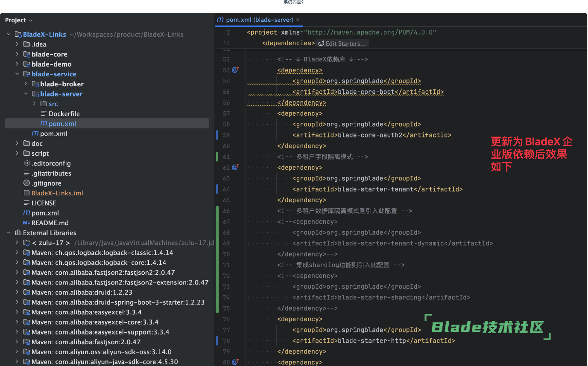The width and height of the screenshot is (588, 366).
Task: Close the pom.xml editor tab
Action: pos(298,20)
